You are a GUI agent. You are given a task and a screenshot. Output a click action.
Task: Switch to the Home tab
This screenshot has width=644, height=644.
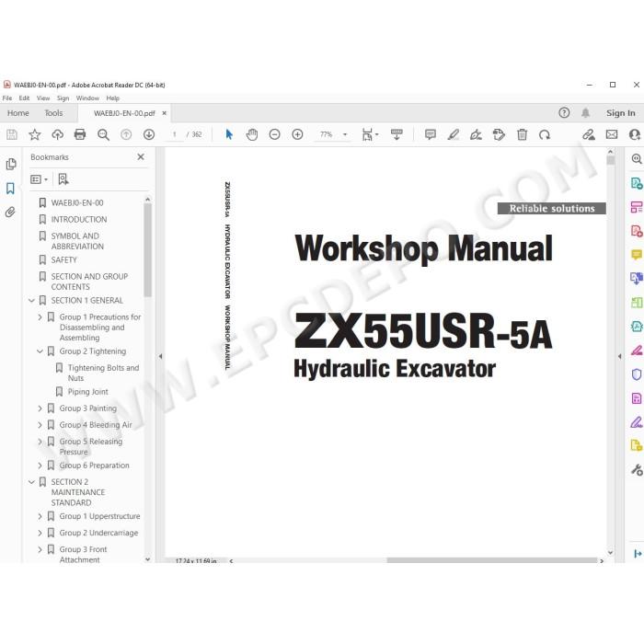18,113
